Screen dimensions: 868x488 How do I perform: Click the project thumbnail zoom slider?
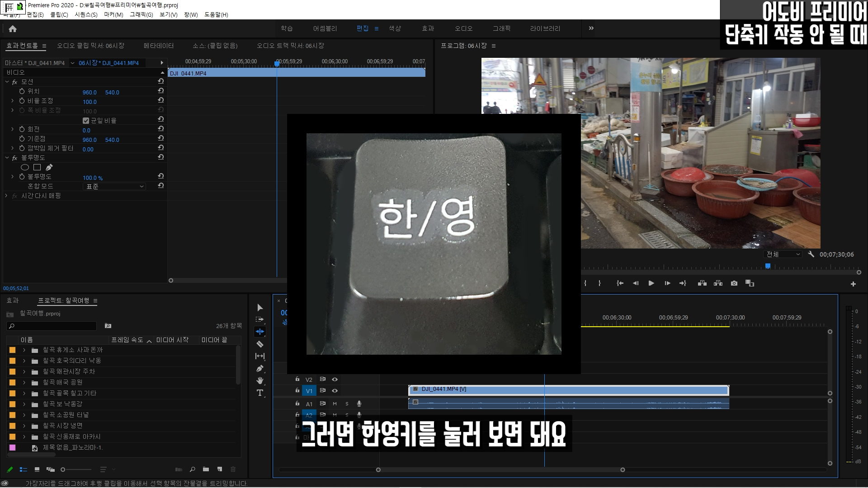click(63, 469)
